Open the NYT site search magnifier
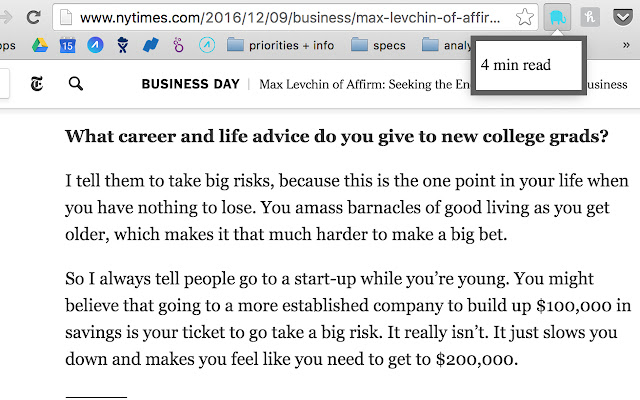Image resolution: width=640 pixels, height=400 pixels. (76, 84)
